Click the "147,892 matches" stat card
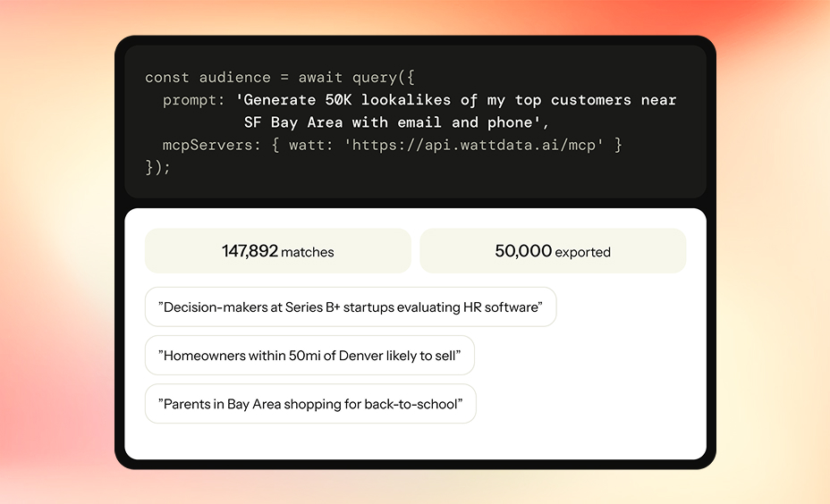 [277, 251]
